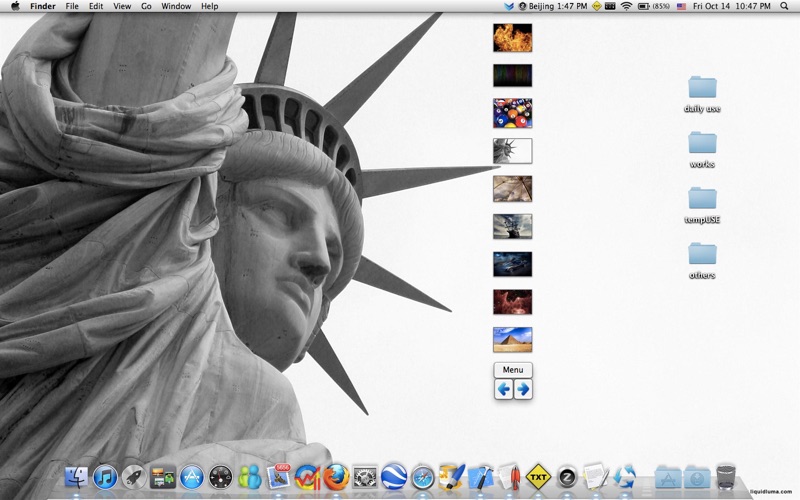This screenshot has height=500, width=800.
Task: Select the pyramid wallpaper thumbnail
Action: click(x=512, y=339)
